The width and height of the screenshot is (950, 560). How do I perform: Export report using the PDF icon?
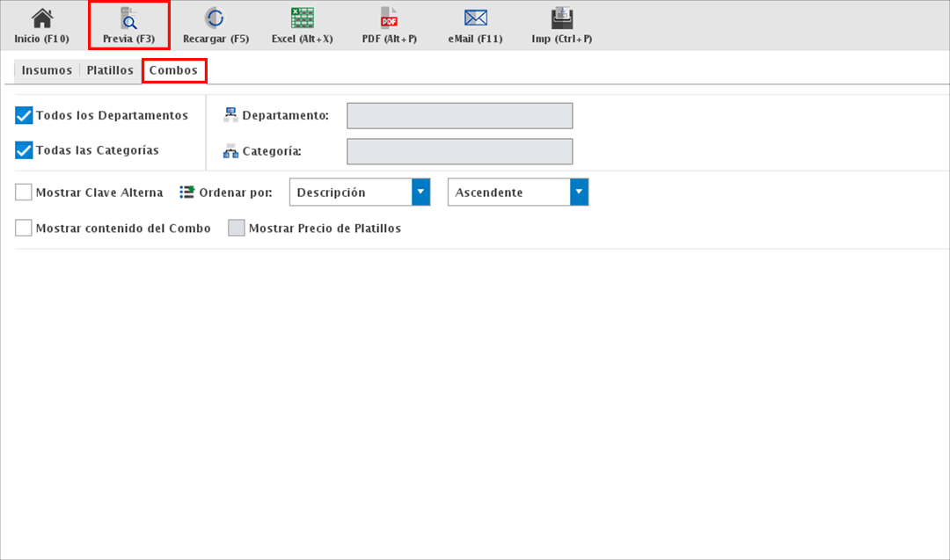(x=389, y=18)
